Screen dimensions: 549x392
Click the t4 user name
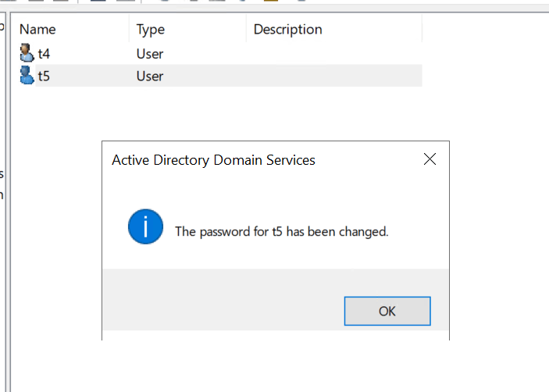(44, 54)
